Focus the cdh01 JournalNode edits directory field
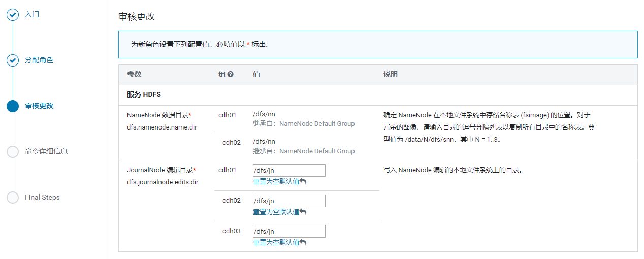 coord(289,171)
